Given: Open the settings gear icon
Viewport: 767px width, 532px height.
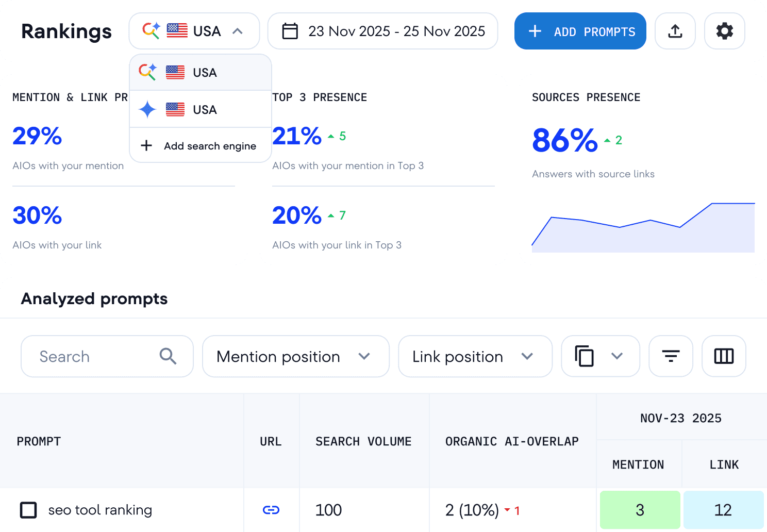Looking at the screenshot, I should pyautogui.click(x=724, y=31).
